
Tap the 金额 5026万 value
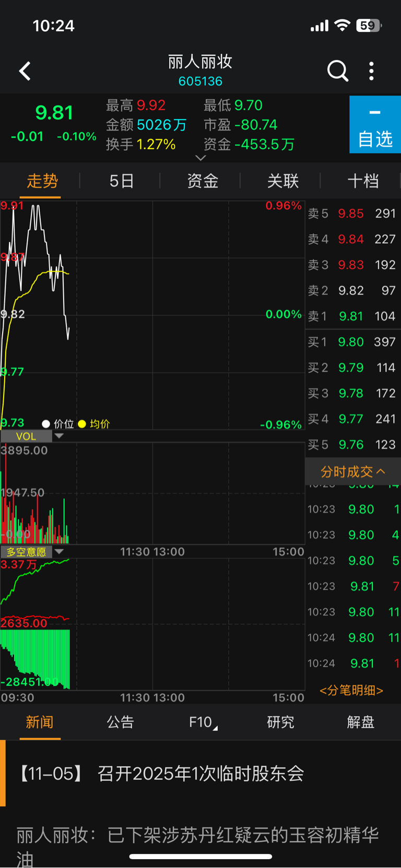pyautogui.click(x=161, y=125)
